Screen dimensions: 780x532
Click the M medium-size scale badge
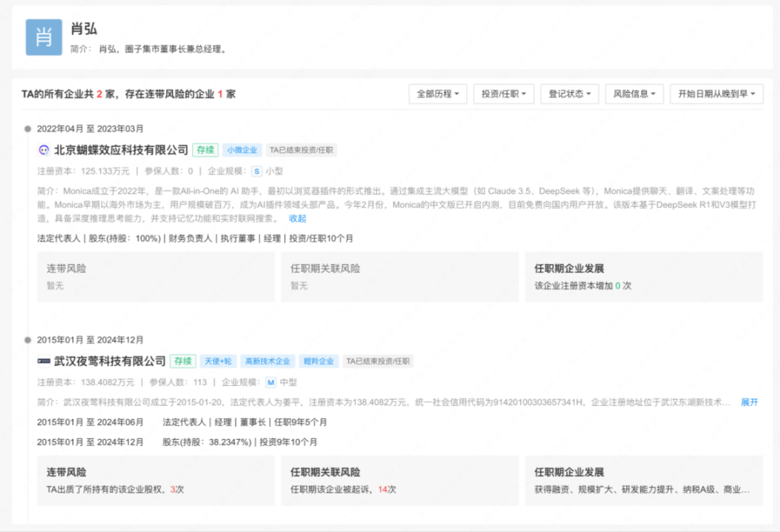270,382
